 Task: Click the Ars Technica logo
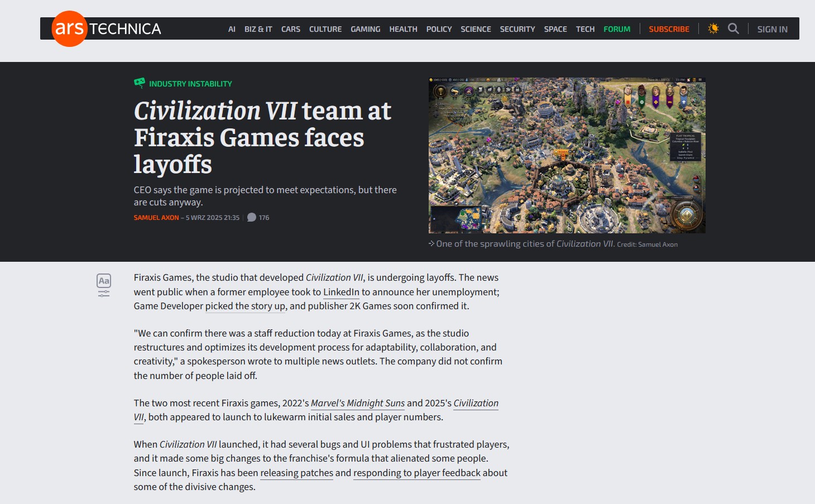pyautogui.click(x=107, y=28)
